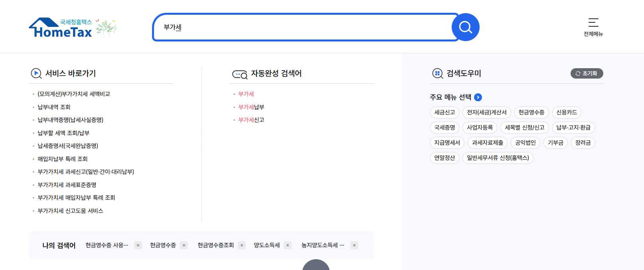Open 부가가치세 매입자납부 특례 조회 link
644x270 pixels.
76,198
